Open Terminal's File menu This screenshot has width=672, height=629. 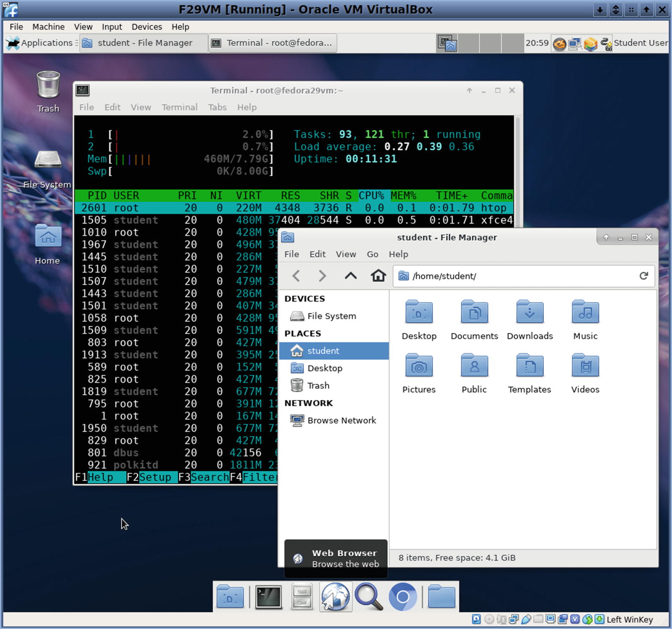86,107
